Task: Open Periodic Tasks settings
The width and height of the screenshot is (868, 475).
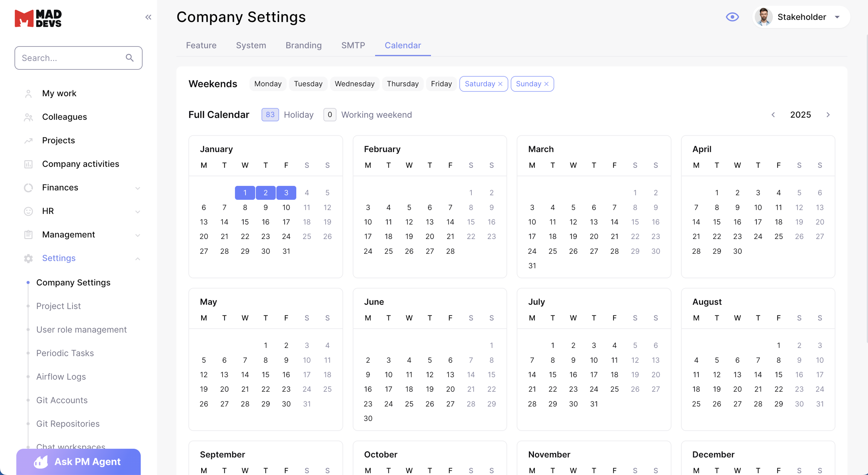Action: click(x=65, y=354)
